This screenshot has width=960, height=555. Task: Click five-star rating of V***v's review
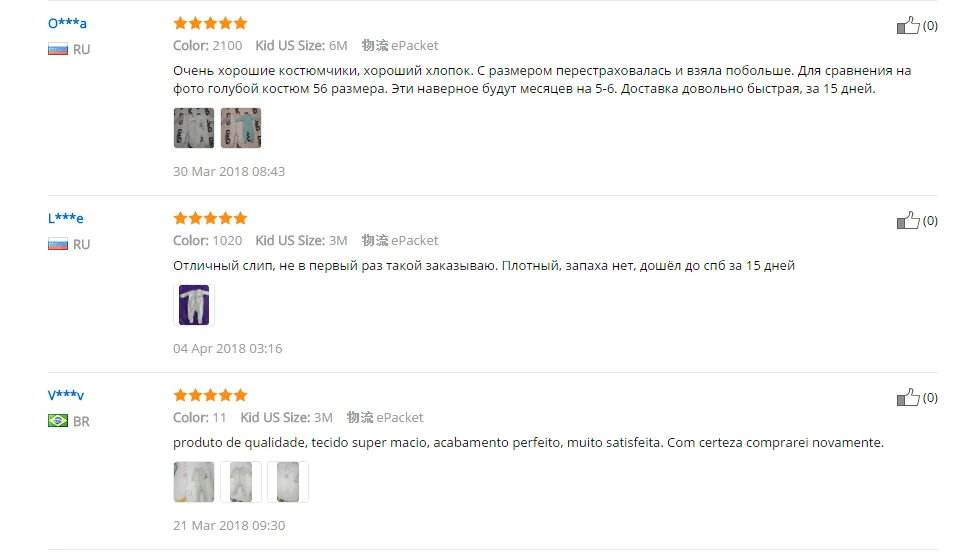coord(210,395)
